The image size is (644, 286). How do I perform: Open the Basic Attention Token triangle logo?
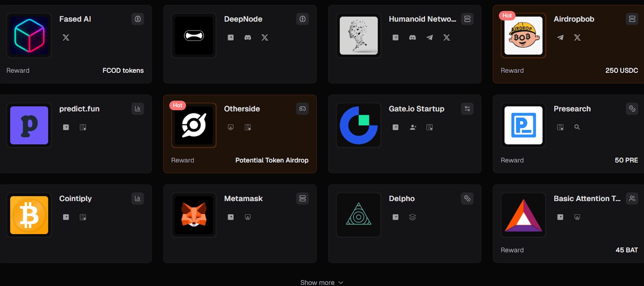coord(523,215)
